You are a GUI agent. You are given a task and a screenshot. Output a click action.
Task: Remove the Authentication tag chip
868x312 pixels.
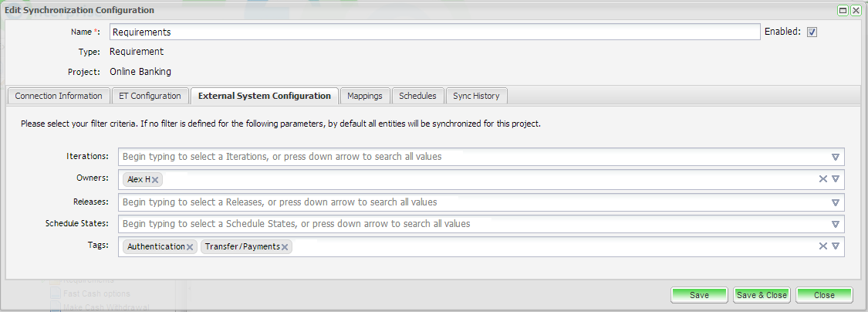(x=190, y=247)
